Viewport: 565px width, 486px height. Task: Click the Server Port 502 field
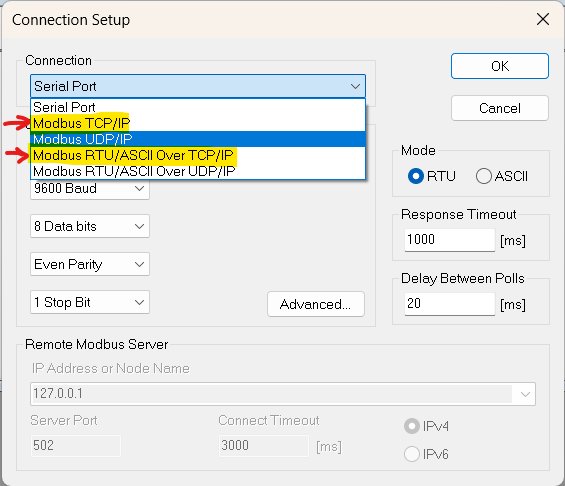[x=76, y=446]
